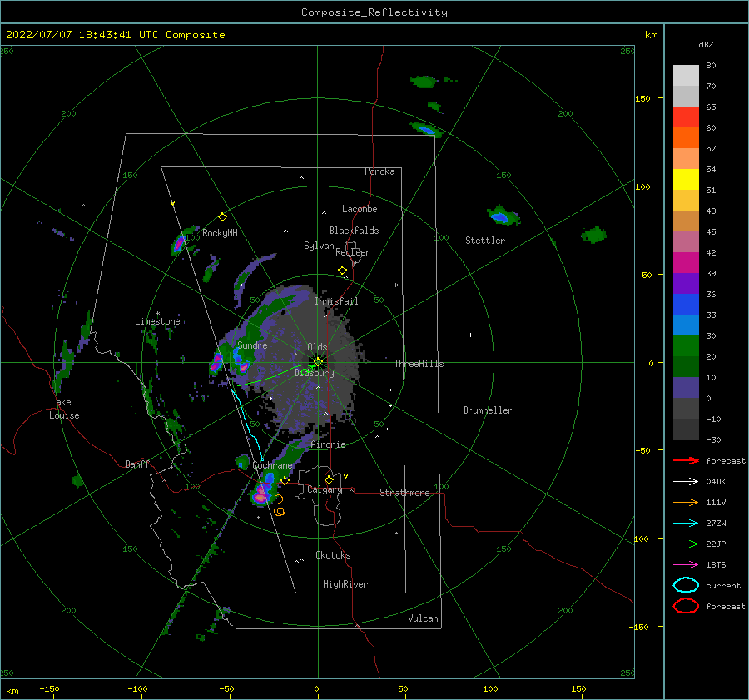Click the 60 dBZ red color swatch
The height and width of the screenshot is (700, 749).
pyautogui.click(x=686, y=117)
